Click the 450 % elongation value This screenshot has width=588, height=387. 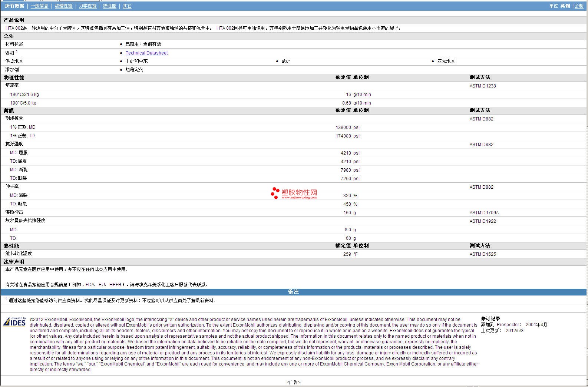pyautogui.click(x=350, y=204)
